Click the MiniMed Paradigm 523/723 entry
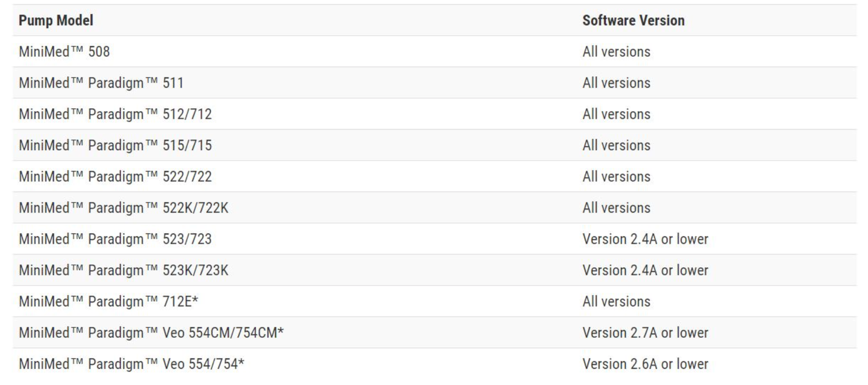Screen dimensions: 868x385 (x=115, y=239)
